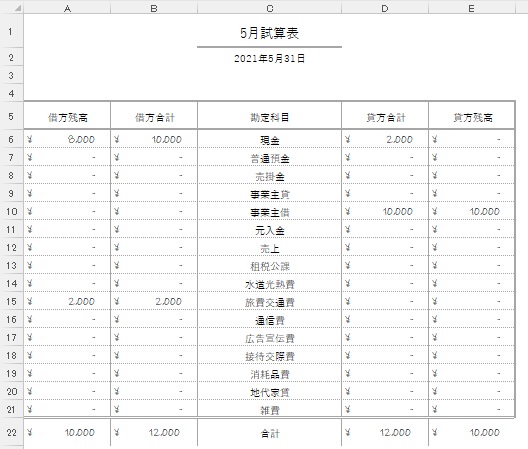
Task: Select the 元入金 account cell
Action: (x=269, y=229)
